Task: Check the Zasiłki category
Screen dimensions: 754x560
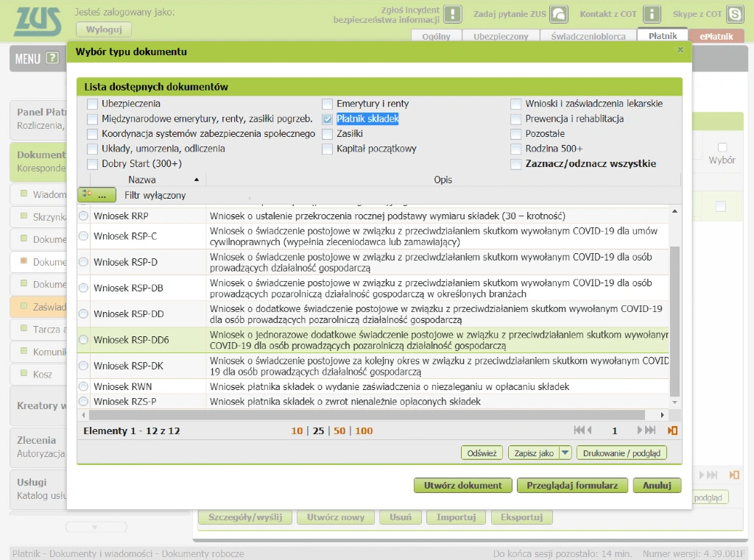Action: [x=327, y=134]
